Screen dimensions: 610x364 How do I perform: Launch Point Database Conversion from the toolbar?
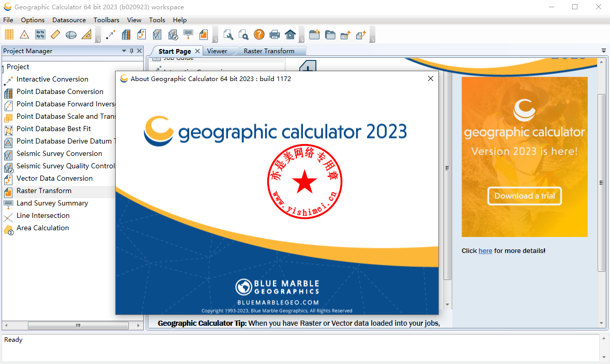tap(126, 35)
